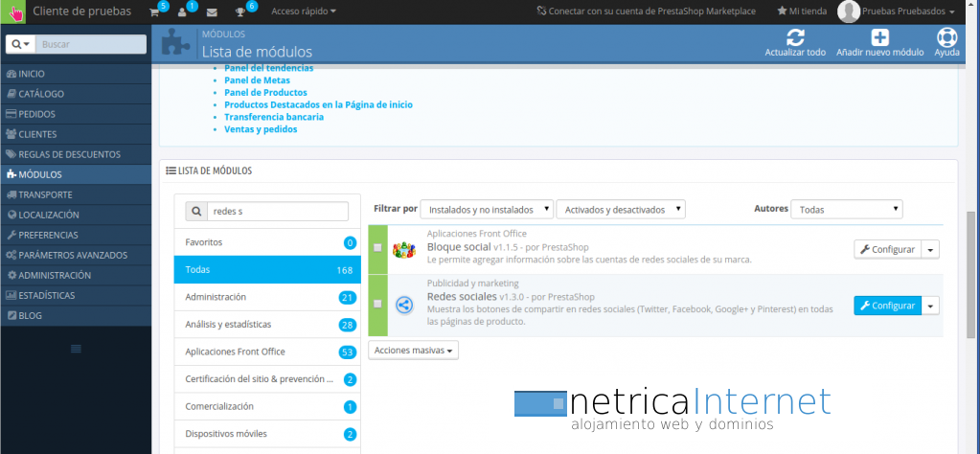This screenshot has height=454, width=980.
Task: Click the Buscar search input field
Action: [91, 44]
